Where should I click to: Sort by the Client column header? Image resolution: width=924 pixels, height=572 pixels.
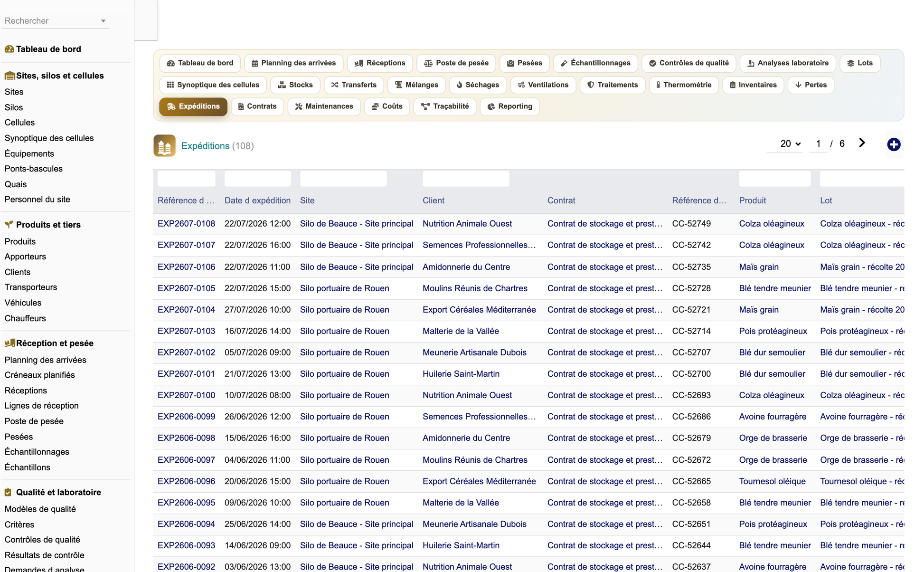tap(434, 200)
